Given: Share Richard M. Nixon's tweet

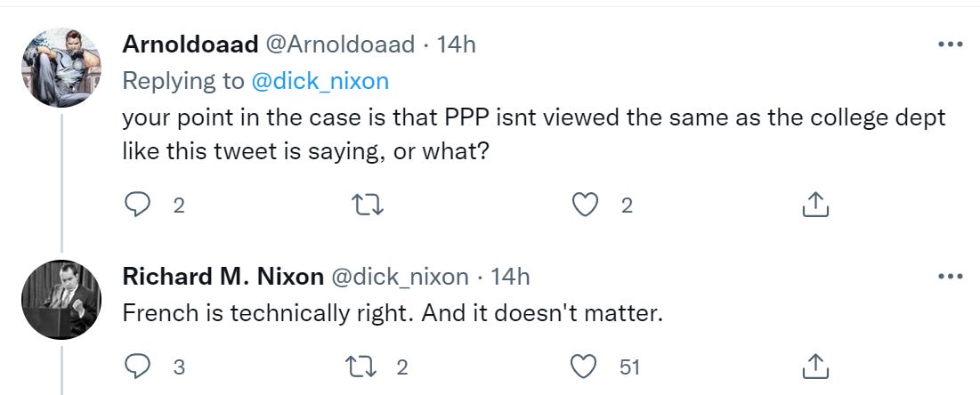Looking at the screenshot, I should pyautogui.click(x=815, y=367).
